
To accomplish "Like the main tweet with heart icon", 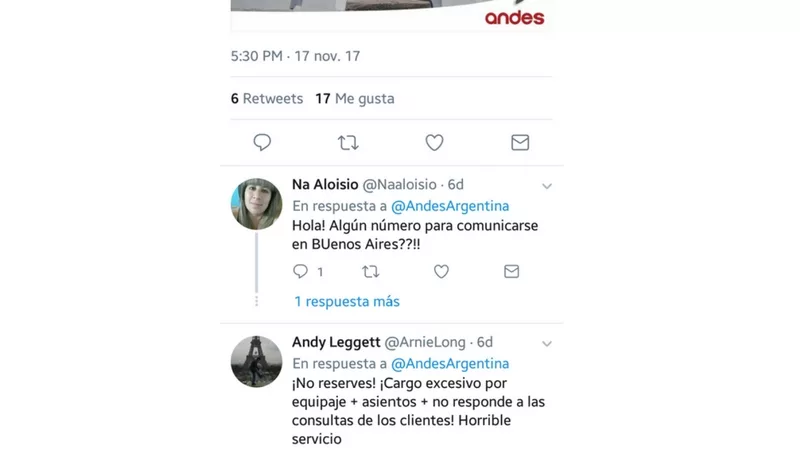I will [x=434, y=142].
